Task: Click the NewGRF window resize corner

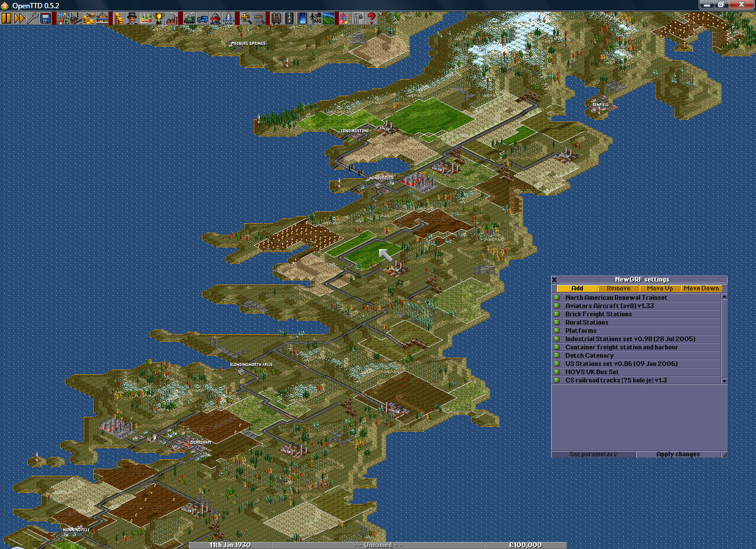Action: click(724, 454)
